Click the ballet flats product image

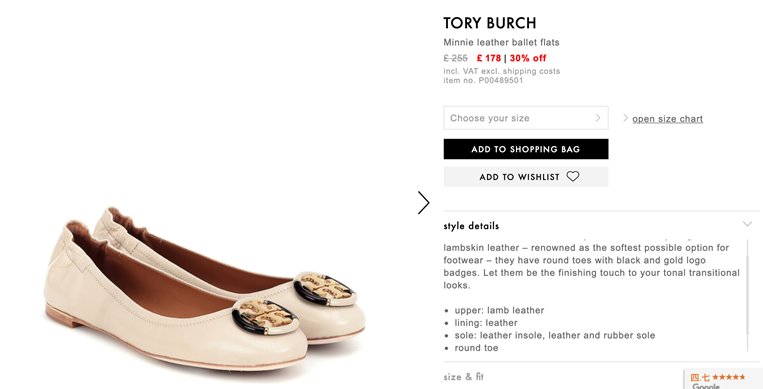pyautogui.click(x=204, y=288)
